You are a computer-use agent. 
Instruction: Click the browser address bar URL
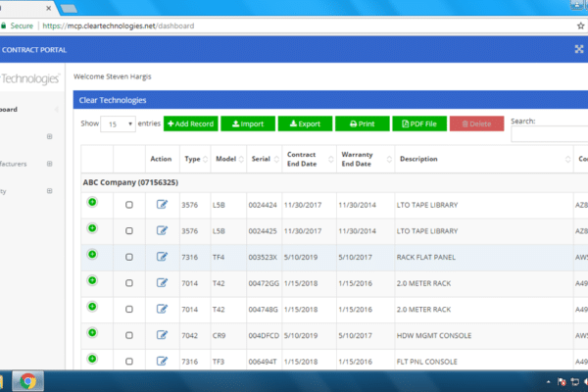pyautogui.click(x=119, y=25)
